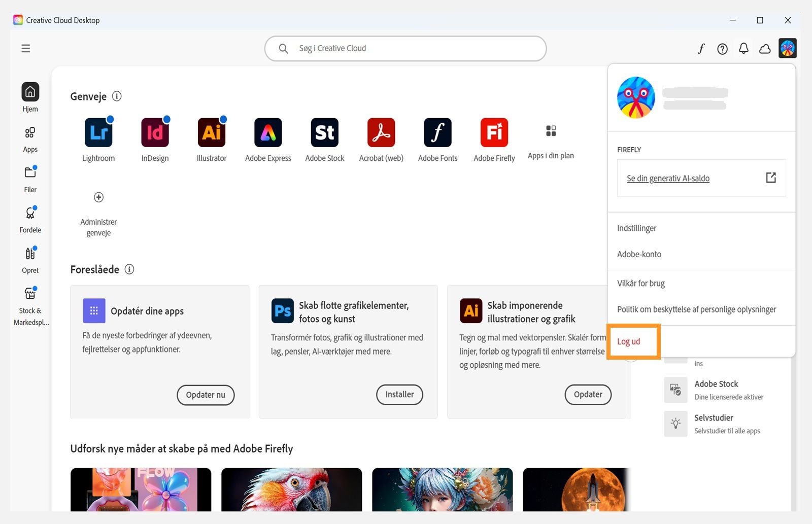Click Se din generativ AI-saldo link
The image size is (812, 524).
pyautogui.click(x=668, y=178)
